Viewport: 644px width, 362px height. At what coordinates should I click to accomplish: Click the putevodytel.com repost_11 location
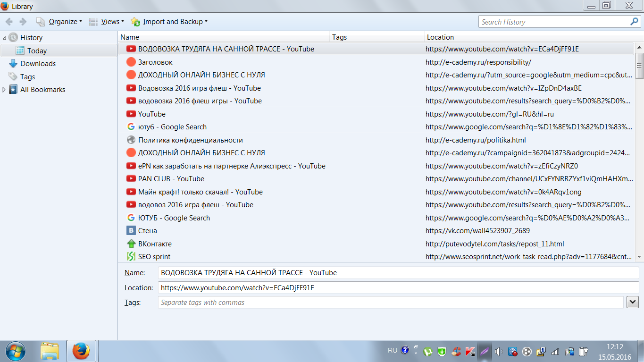point(495,244)
